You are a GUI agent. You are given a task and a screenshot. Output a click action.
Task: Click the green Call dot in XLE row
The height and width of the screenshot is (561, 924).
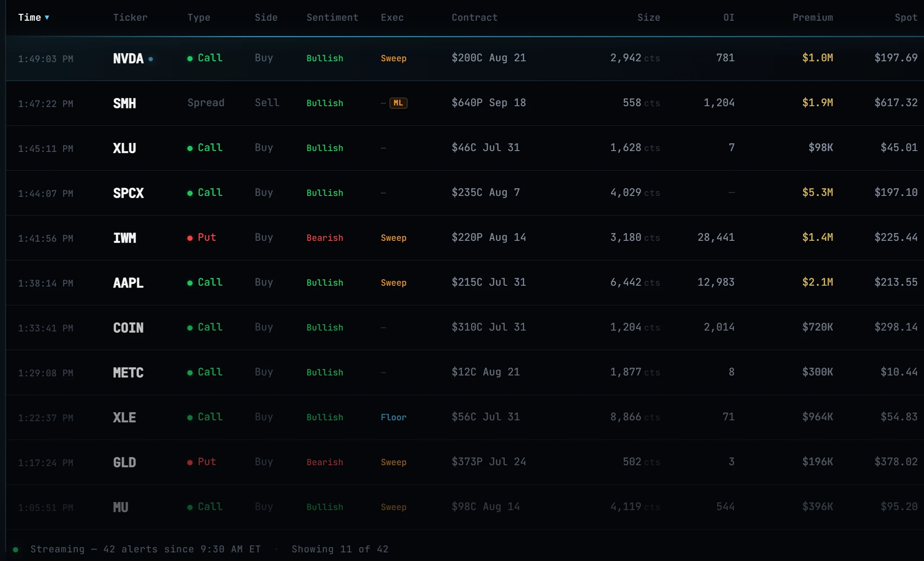click(190, 418)
